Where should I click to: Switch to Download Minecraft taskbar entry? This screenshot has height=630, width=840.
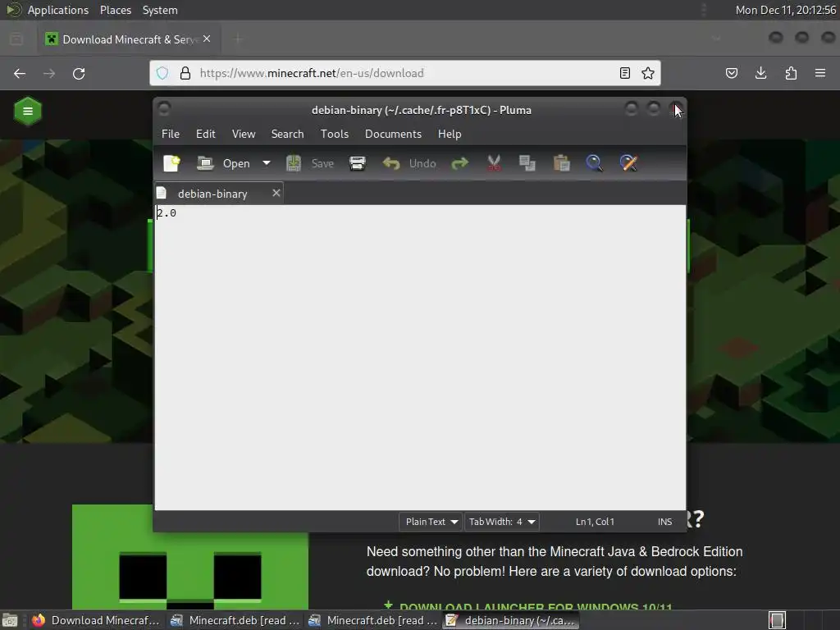tap(97, 620)
